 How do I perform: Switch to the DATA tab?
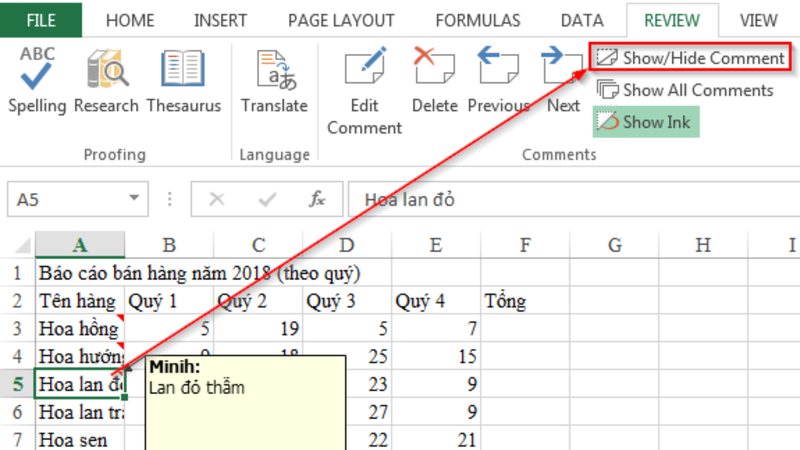tap(582, 20)
